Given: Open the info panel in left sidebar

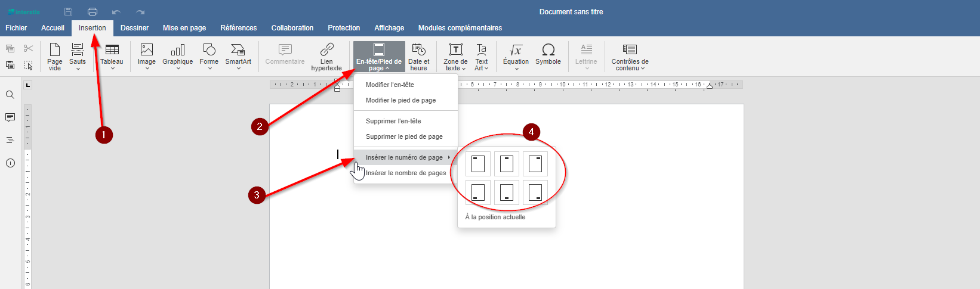Looking at the screenshot, I should click(x=10, y=163).
